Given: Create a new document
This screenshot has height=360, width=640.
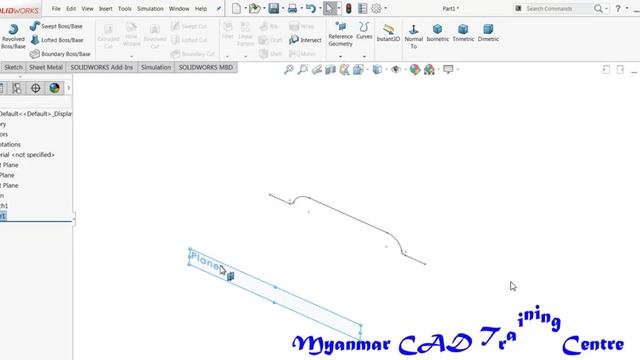Looking at the screenshot, I should pyautogui.click(x=236, y=8).
